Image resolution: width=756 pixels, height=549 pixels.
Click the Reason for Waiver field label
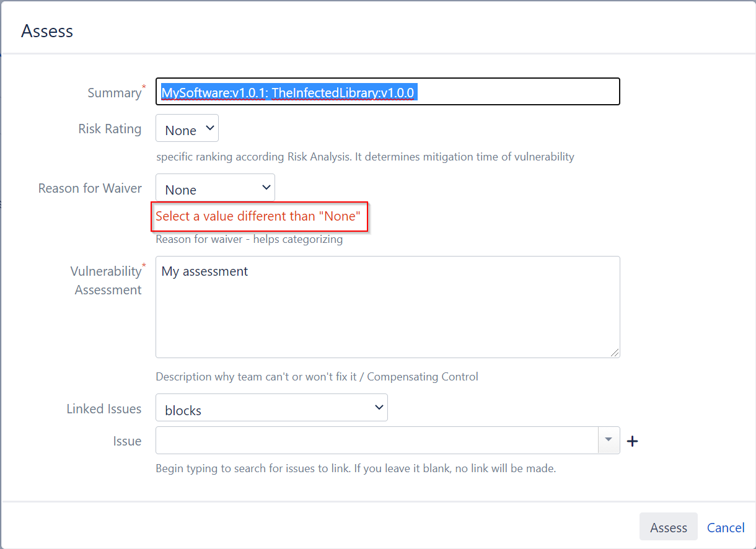click(89, 188)
